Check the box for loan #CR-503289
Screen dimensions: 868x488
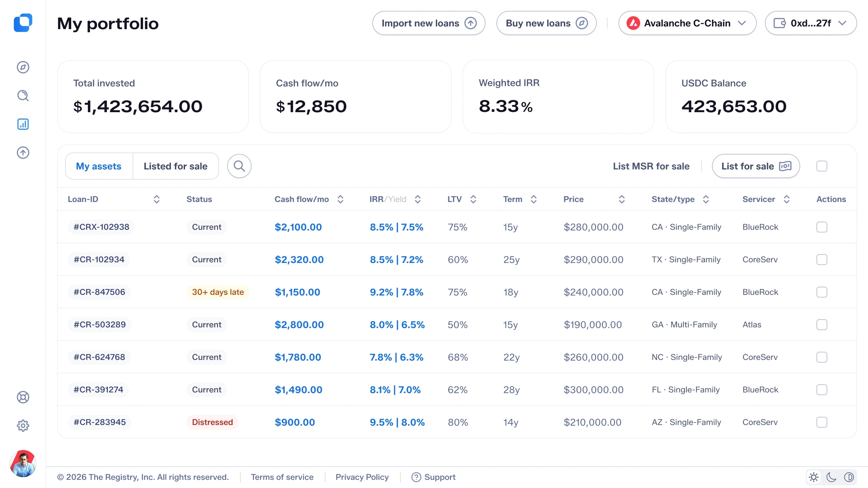822,325
